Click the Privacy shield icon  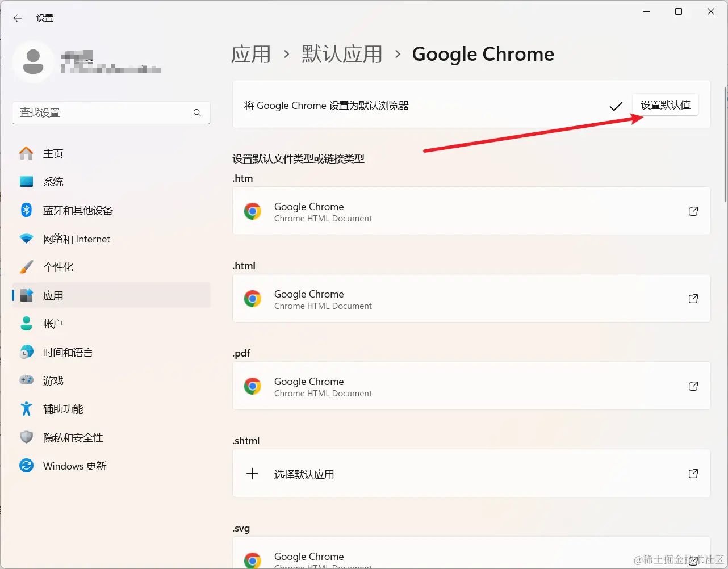pos(26,437)
